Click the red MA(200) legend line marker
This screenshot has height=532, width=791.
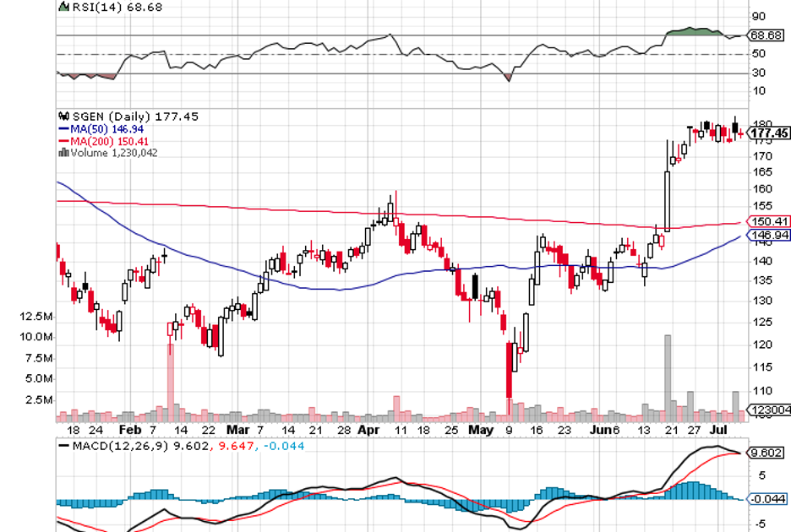coord(63,141)
